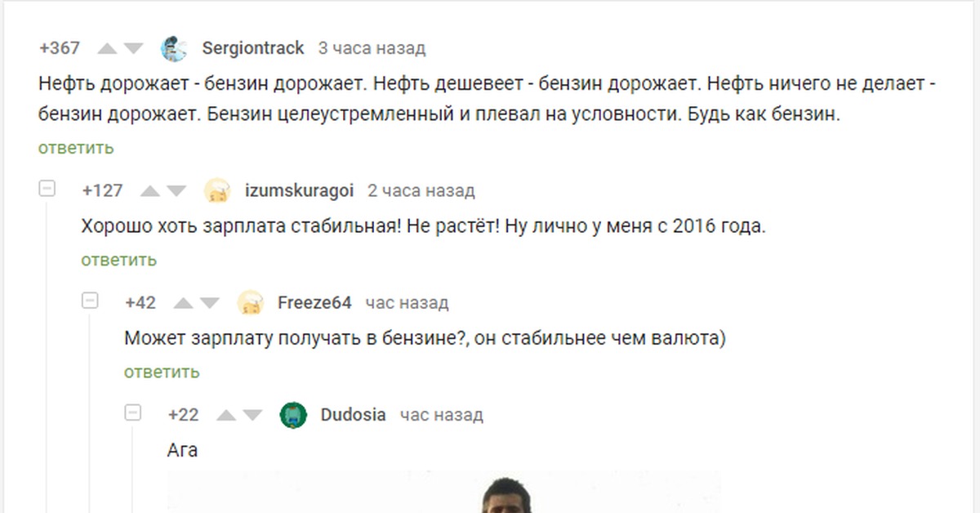Reply to Freeze64's comment via ответить
The image size is (980, 513).
tap(162, 372)
